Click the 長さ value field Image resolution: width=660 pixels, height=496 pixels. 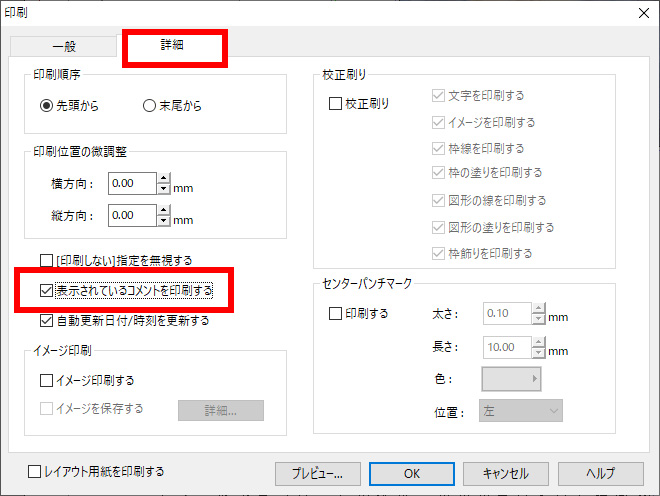(507, 347)
